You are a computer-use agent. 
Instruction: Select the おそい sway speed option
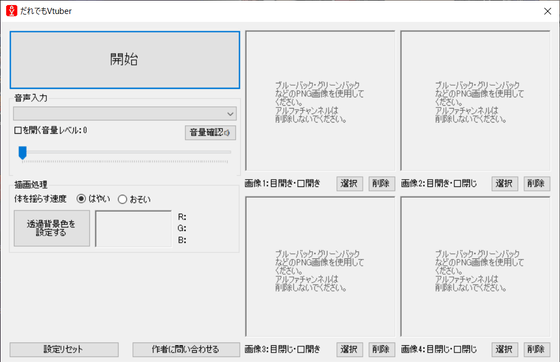134,199
